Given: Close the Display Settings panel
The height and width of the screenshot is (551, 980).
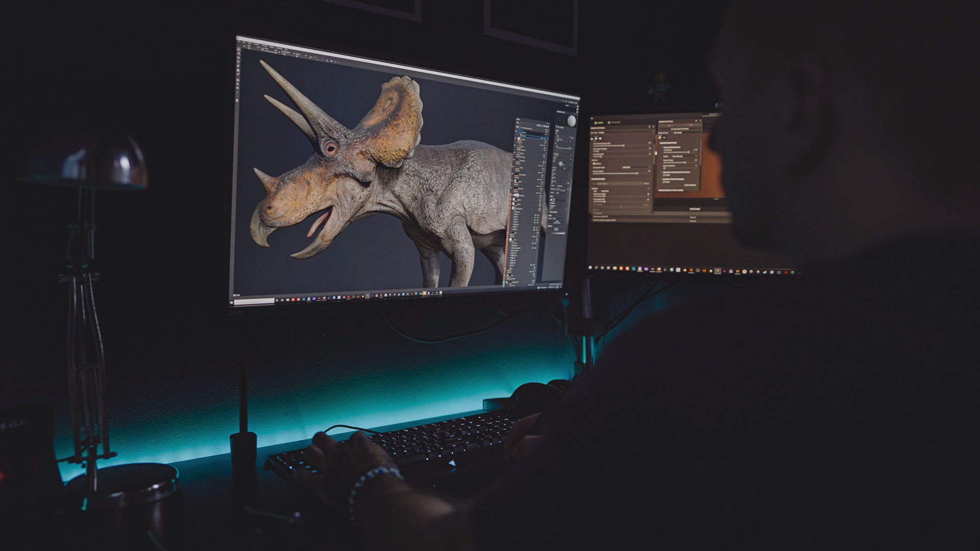Looking at the screenshot, I should [x=653, y=127].
